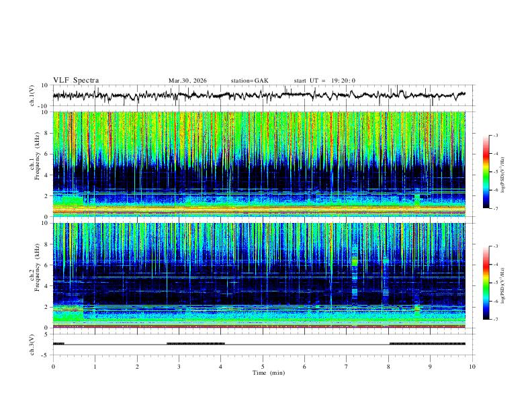Click the time axis tick label 2
The image size is (532, 411).
(137, 367)
